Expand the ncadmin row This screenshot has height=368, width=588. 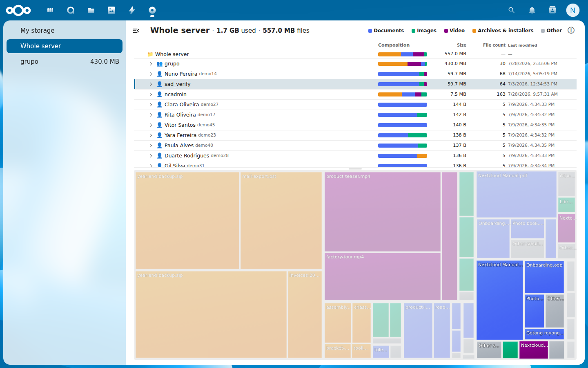151,94
